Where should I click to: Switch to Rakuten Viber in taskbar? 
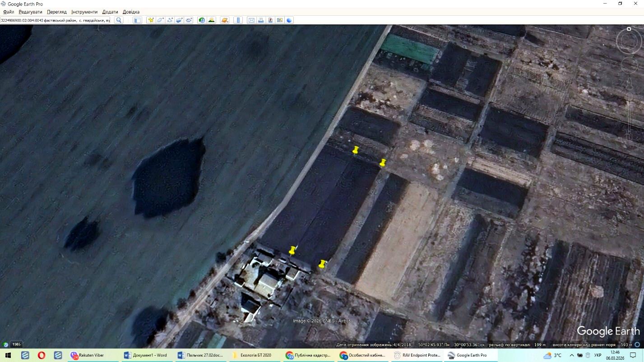click(x=88, y=355)
